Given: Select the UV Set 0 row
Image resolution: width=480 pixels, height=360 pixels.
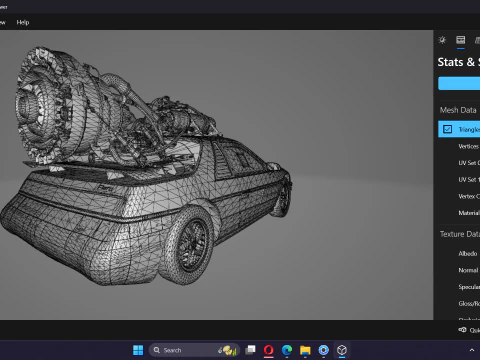Looking at the screenshot, I should tap(459, 163).
